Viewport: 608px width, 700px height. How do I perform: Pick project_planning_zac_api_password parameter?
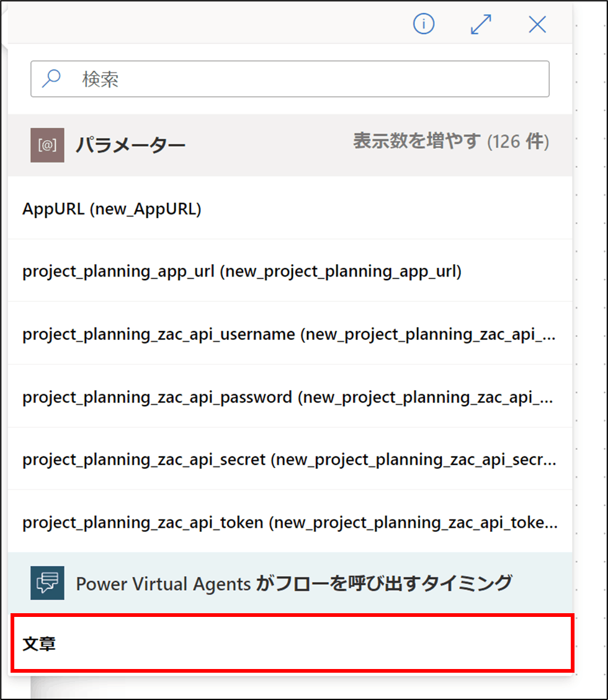290,397
